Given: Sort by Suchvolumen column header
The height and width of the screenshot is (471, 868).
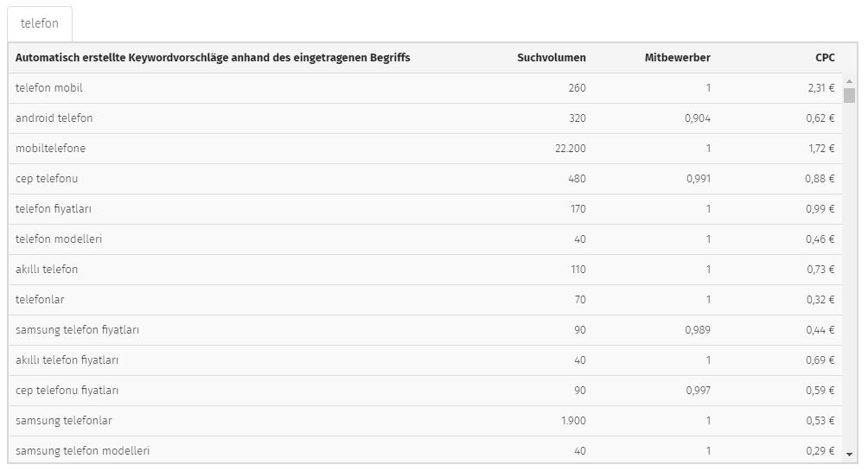Looking at the screenshot, I should point(552,58).
